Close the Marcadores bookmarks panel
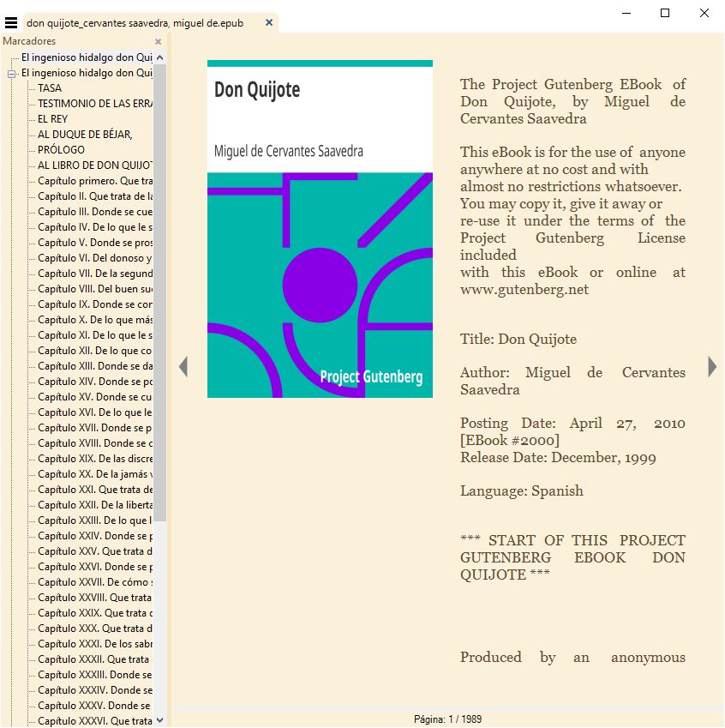Viewport: 725px width, 728px height. pos(158,41)
